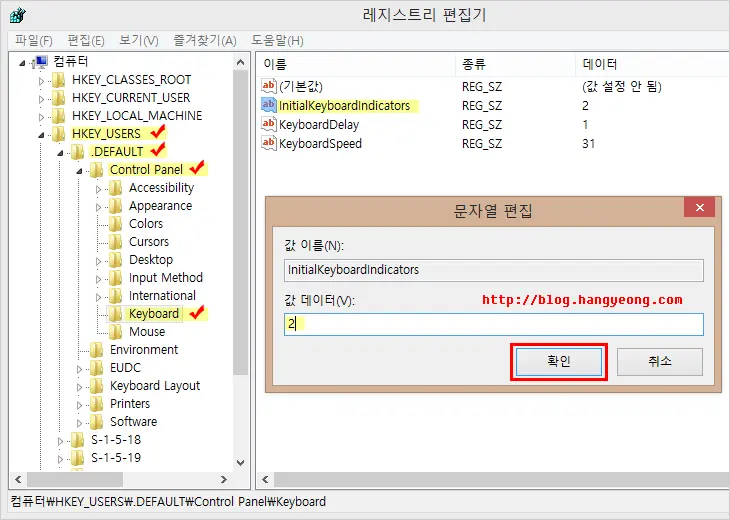Select the KeyboardSpeed value name
The image size is (730, 520).
pos(320,143)
